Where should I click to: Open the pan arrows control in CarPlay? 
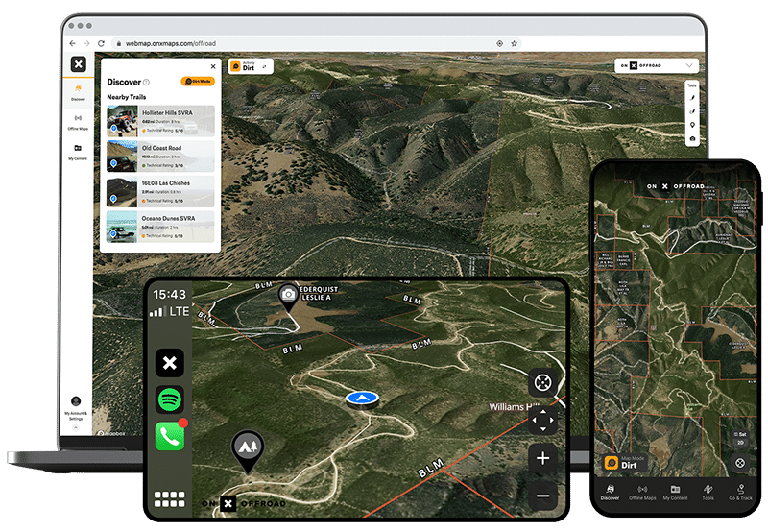[542, 421]
